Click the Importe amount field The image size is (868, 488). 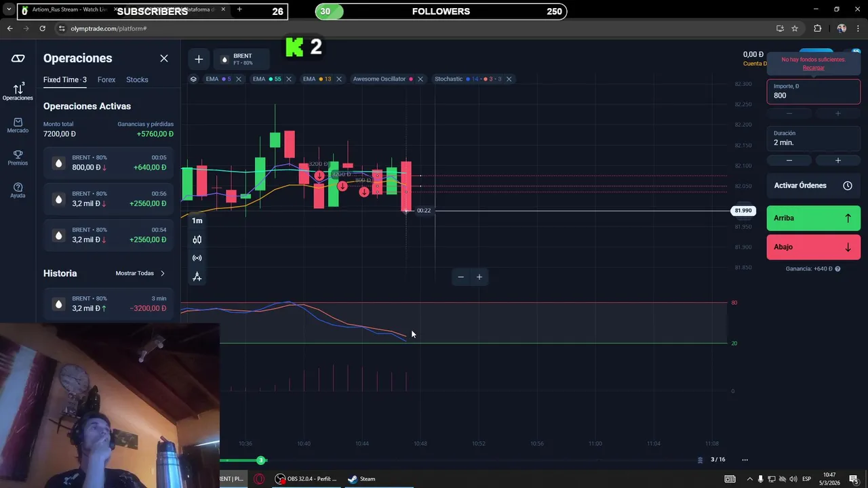(813, 91)
